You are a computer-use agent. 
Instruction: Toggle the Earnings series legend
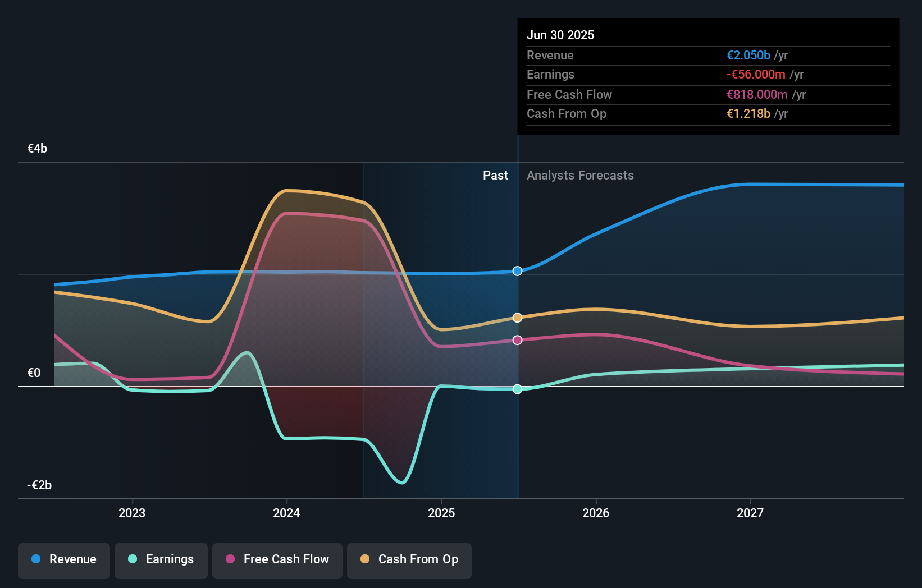click(161, 561)
